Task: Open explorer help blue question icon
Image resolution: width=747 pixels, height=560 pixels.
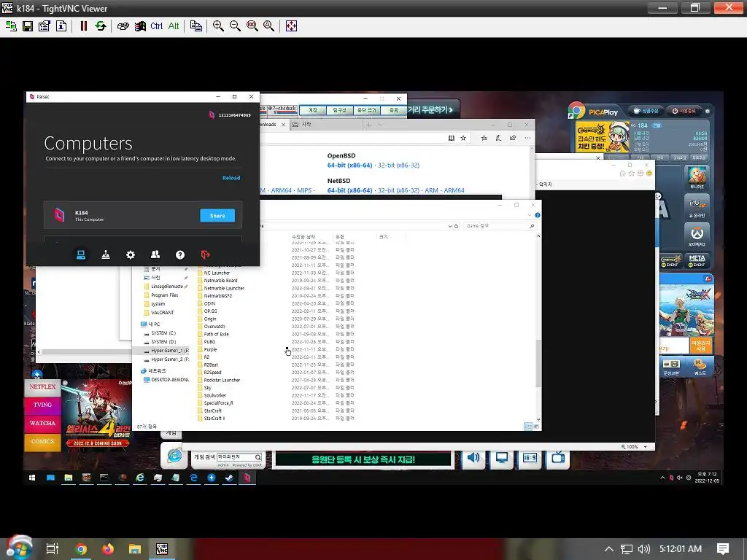Action: click(538, 215)
